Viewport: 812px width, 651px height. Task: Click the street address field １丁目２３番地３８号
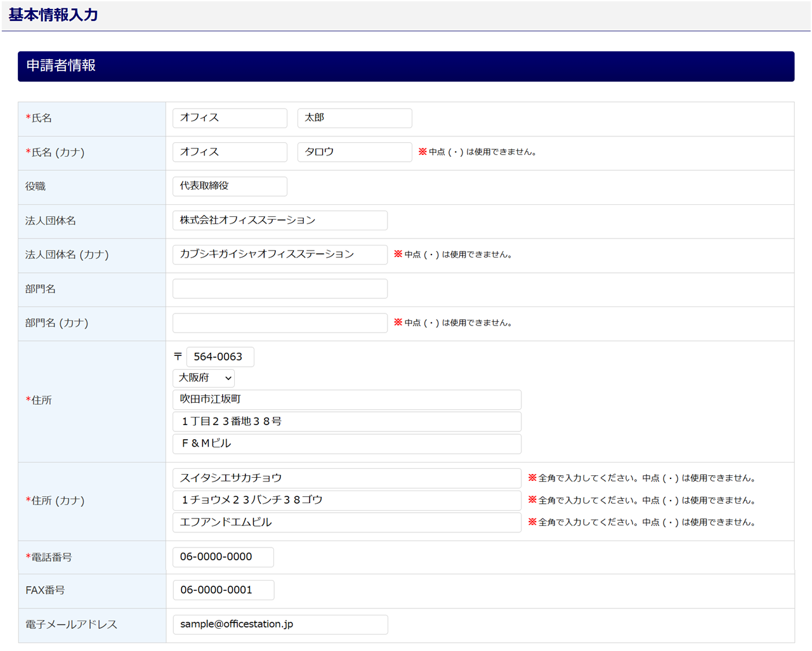346,421
